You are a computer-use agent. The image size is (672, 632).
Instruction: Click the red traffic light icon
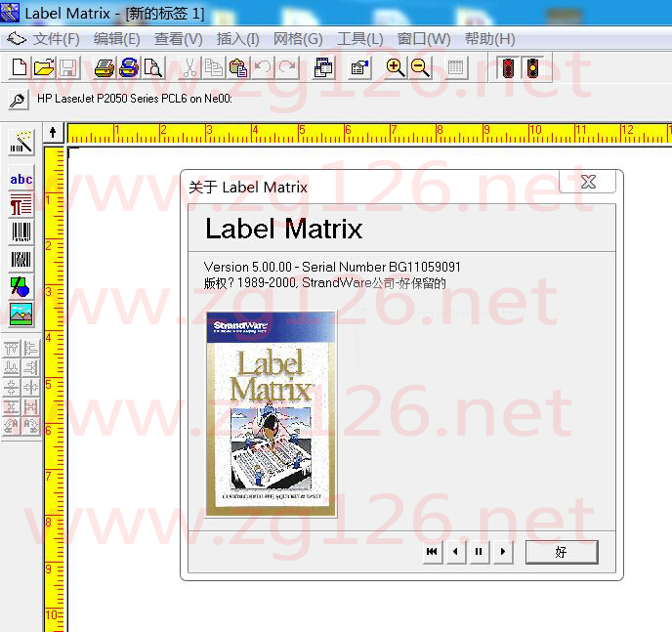coord(508,67)
